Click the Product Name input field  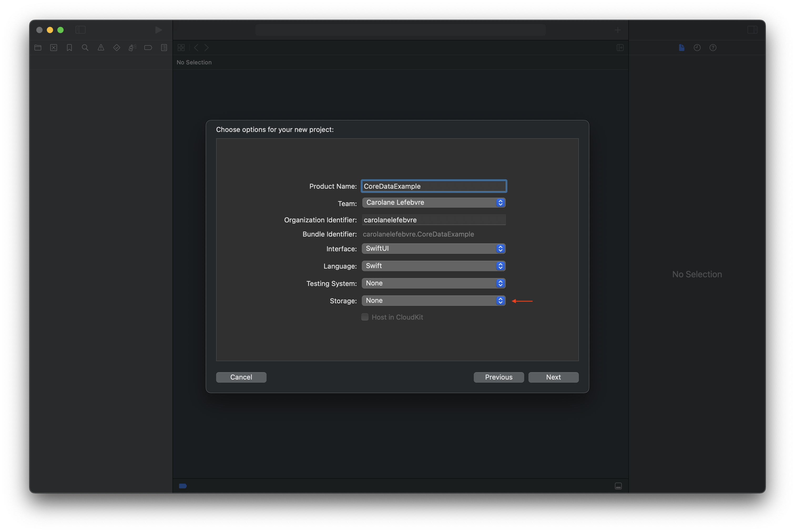(434, 186)
